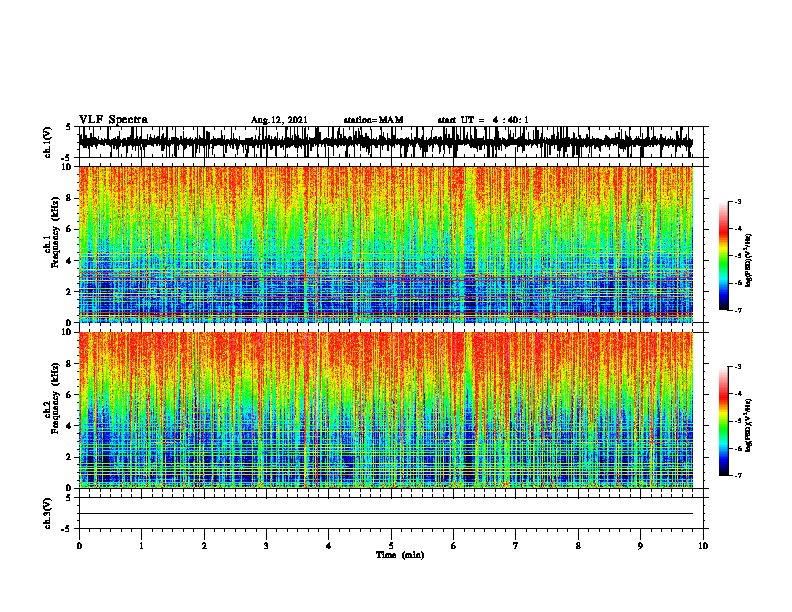Click the "ch.3(V)" axis label
Image resolution: width=792 pixels, height=612 pixels.
point(48,513)
